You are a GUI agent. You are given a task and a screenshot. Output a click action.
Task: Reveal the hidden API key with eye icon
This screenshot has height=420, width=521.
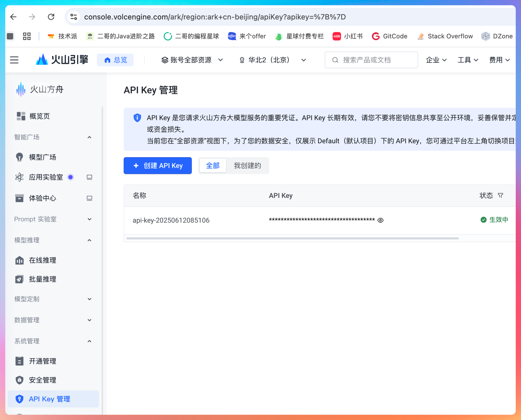coord(380,220)
